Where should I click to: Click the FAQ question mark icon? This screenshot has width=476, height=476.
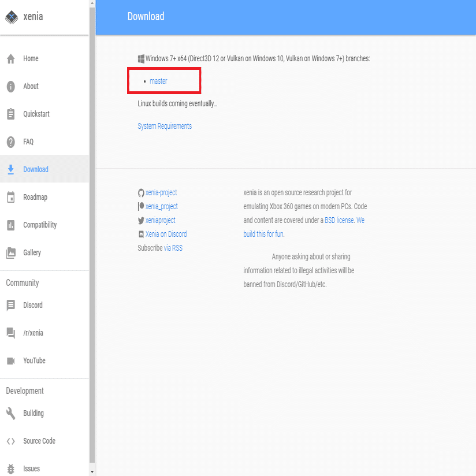point(11,142)
